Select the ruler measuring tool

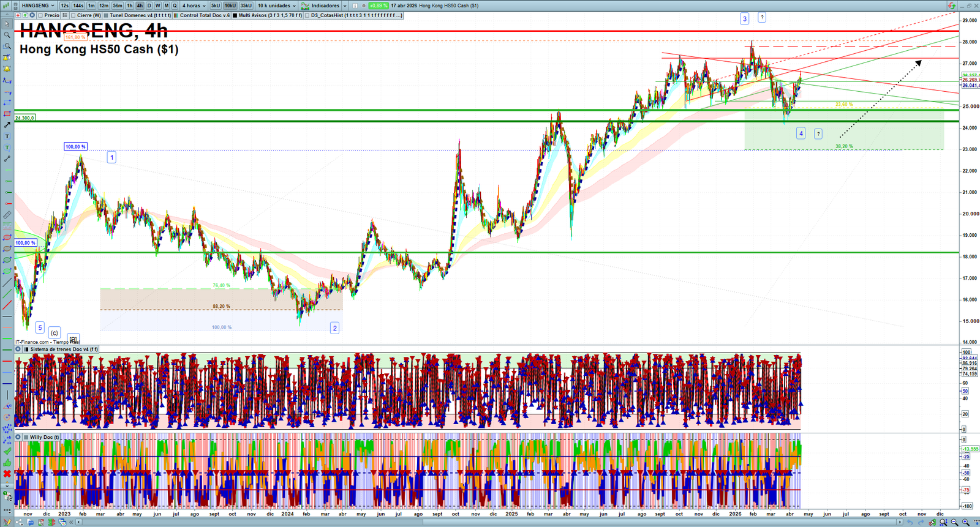pos(7,215)
